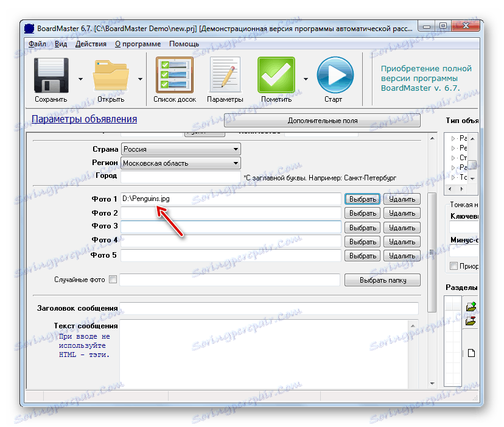This screenshot has height=427, width=504.
Task: Click the green Пометить checkmark icon
Action: pos(276,75)
